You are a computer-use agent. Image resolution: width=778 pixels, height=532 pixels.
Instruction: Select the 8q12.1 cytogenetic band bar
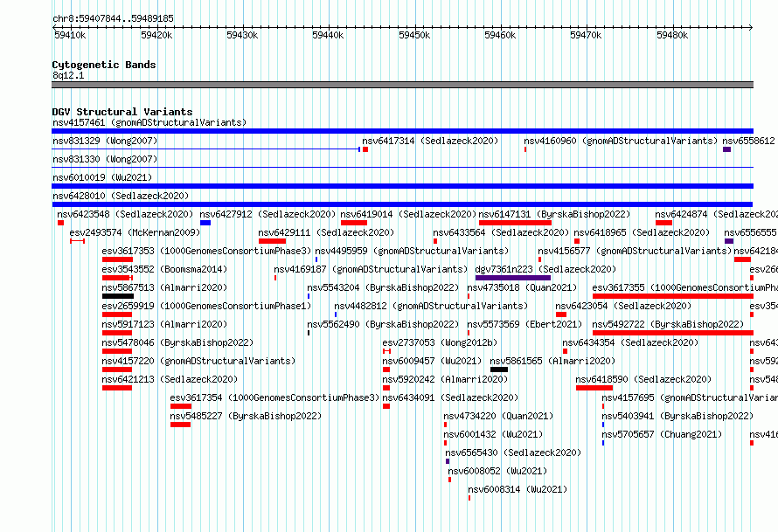pos(402,85)
